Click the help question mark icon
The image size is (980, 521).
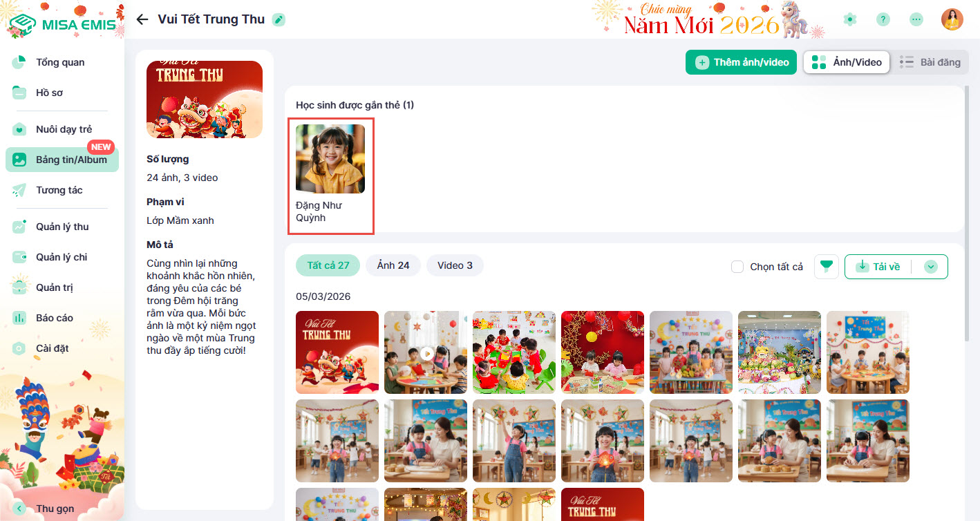(883, 19)
